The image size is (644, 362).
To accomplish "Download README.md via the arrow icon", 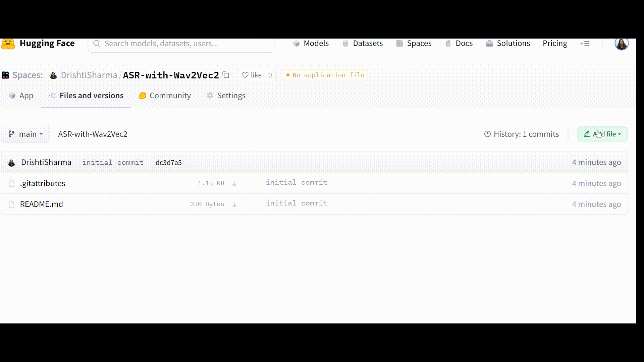I will click(234, 204).
